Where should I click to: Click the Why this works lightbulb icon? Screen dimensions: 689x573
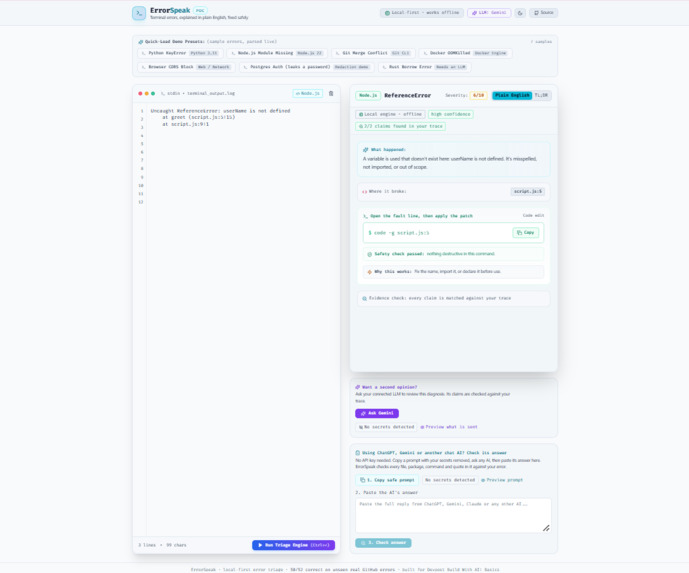click(370, 272)
